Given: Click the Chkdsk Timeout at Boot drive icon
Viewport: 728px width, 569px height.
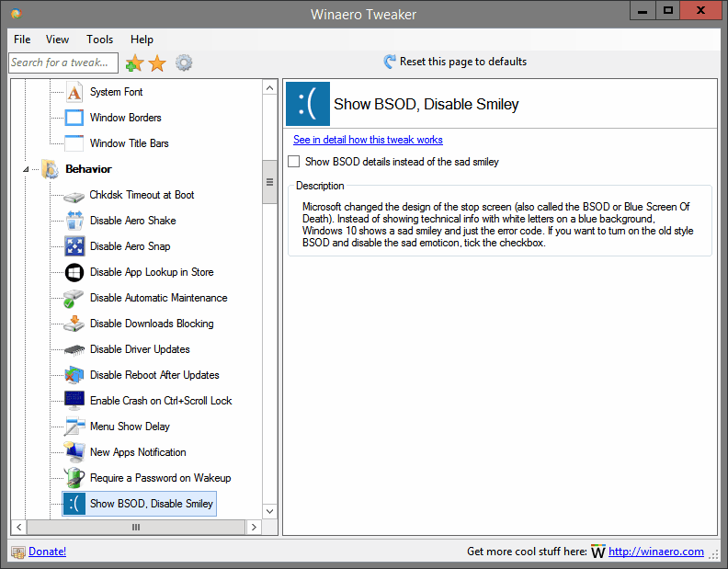Looking at the screenshot, I should click(74, 196).
